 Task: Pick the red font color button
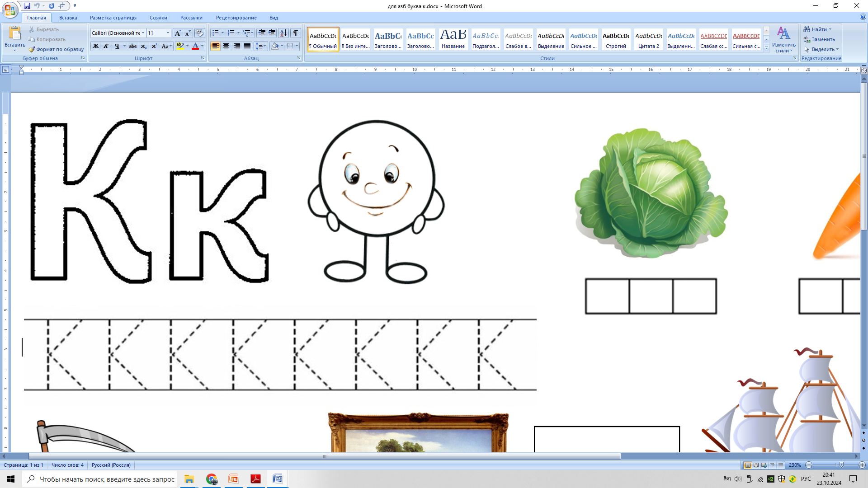(195, 46)
